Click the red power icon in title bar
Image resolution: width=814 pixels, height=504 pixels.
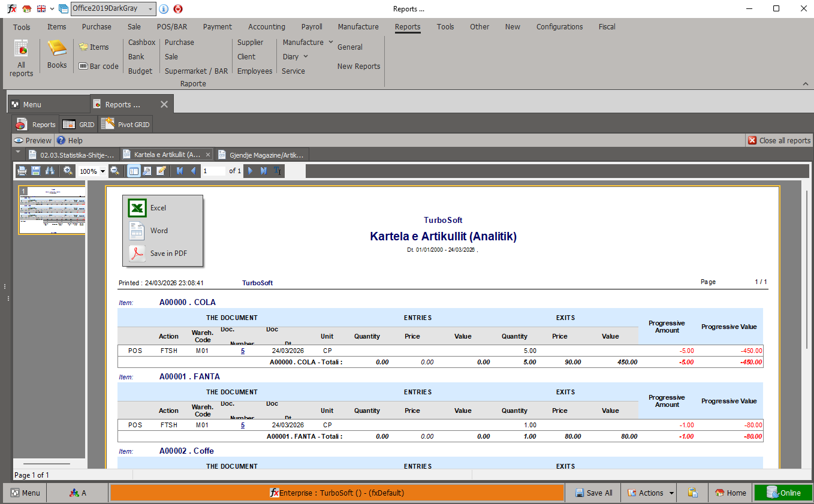point(178,9)
